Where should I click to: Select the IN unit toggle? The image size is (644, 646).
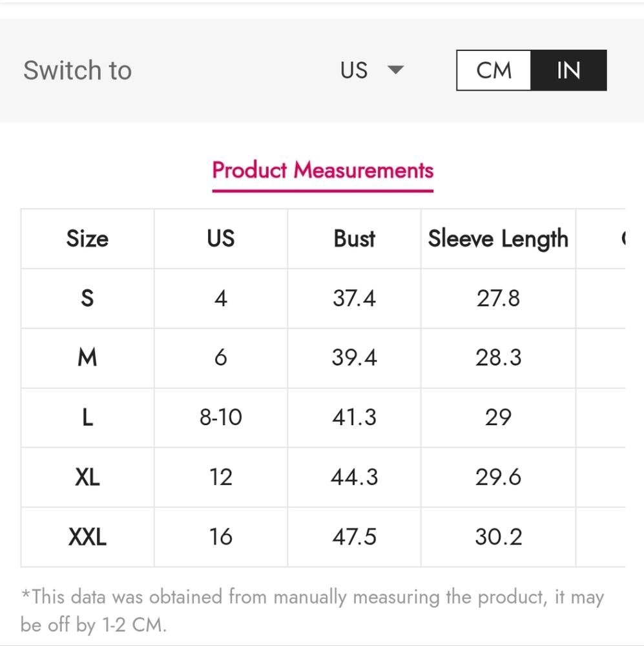568,70
